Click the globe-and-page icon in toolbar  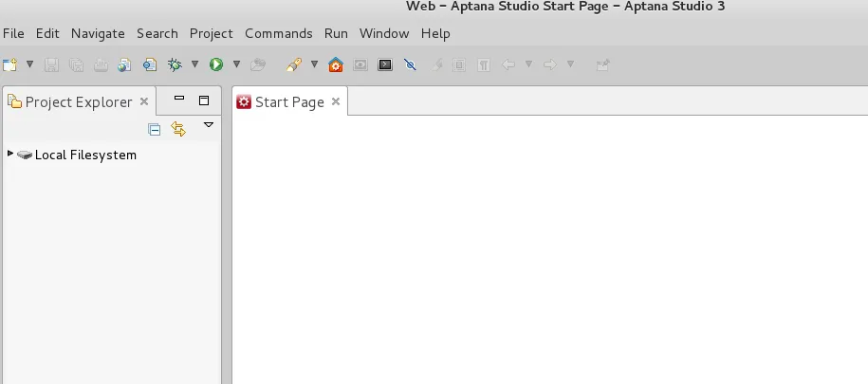pos(124,64)
